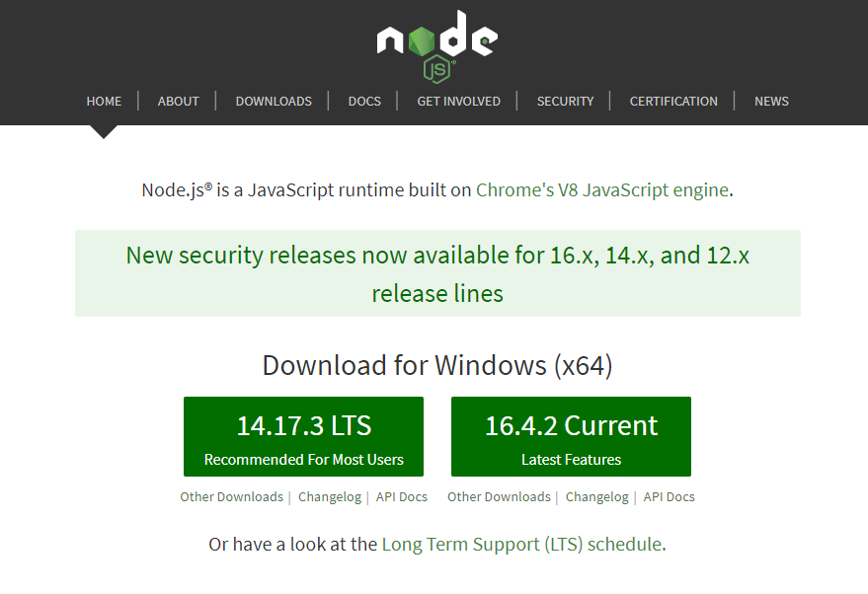The width and height of the screenshot is (868, 594).
Task: View the Changelog for the Current release
Action: [x=597, y=497]
